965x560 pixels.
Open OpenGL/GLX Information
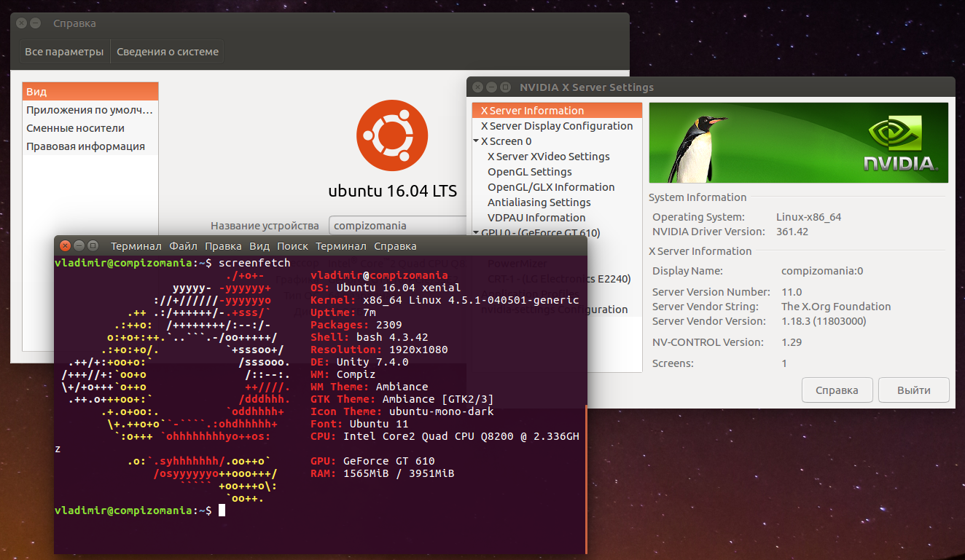[x=551, y=187]
